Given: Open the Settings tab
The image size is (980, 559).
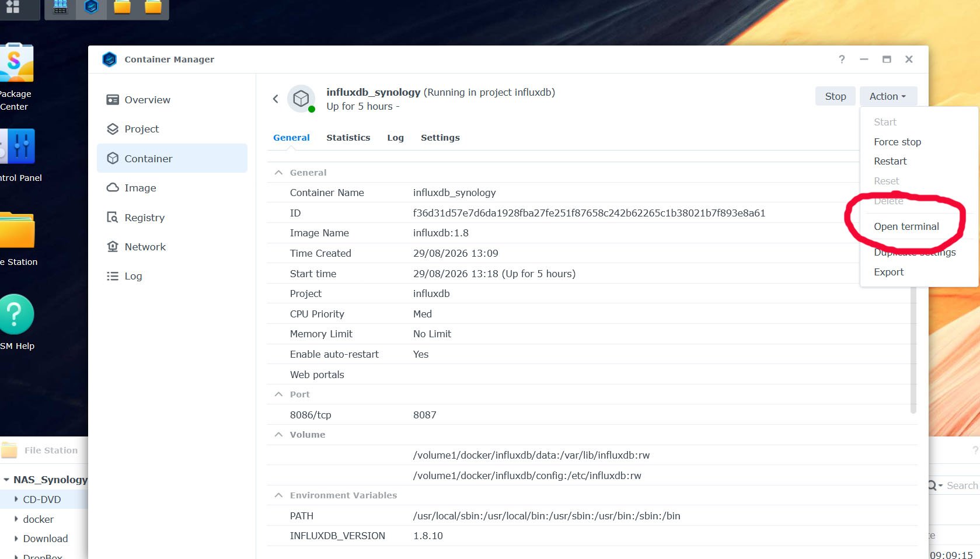Looking at the screenshot, I should pos(440,138).
